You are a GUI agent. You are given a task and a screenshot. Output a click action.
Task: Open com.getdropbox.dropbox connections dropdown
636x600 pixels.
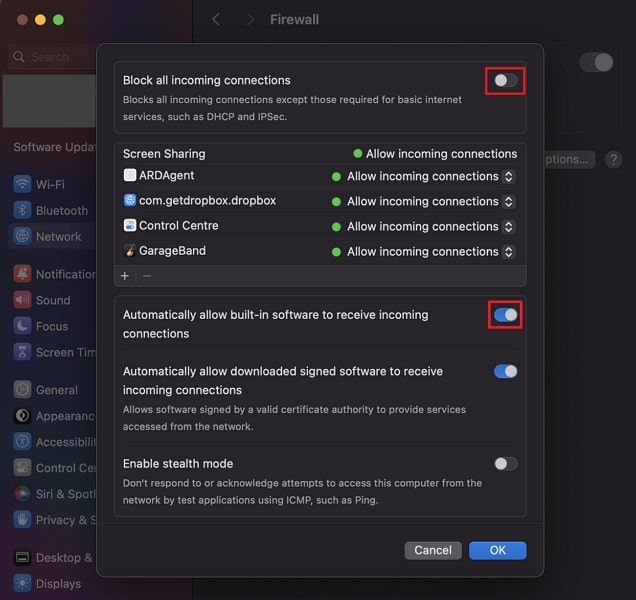pyautogui.click(x=508, y=201)
